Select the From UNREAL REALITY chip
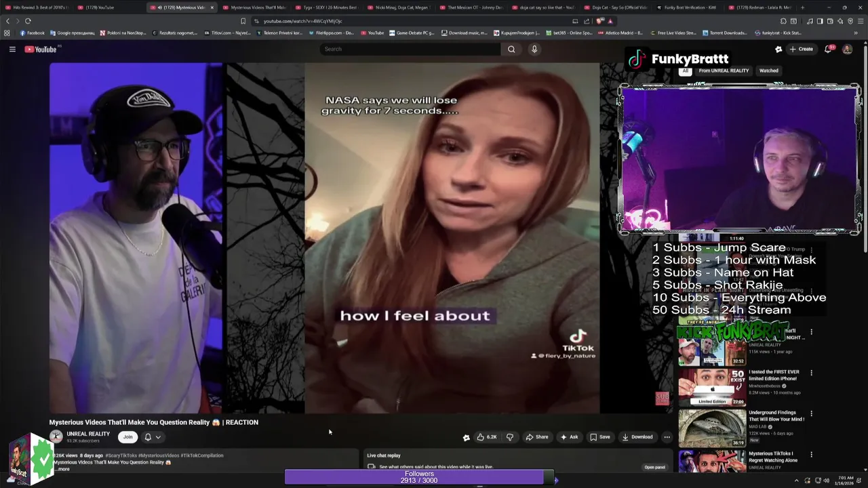The width and height of the screenshot is (868, 488). tap(724, 70)
